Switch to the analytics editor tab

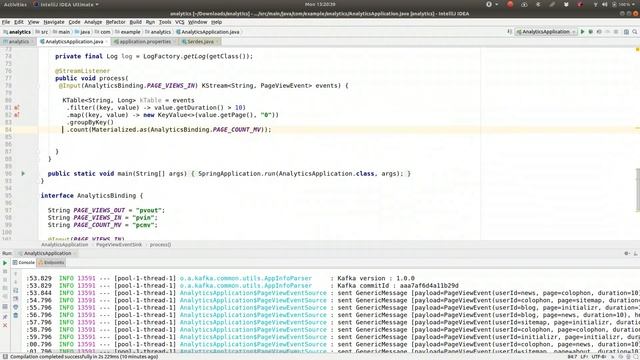(17, 42)
